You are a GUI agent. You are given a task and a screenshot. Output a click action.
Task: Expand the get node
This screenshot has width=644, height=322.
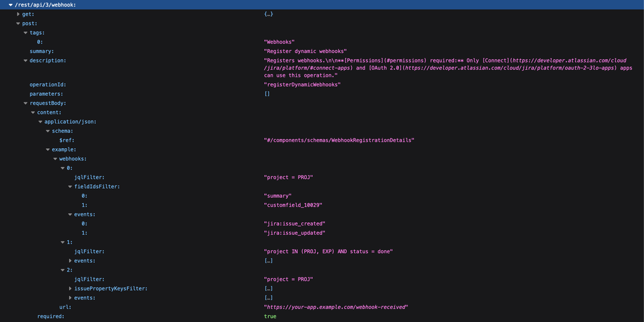click(x=18, y=14)
